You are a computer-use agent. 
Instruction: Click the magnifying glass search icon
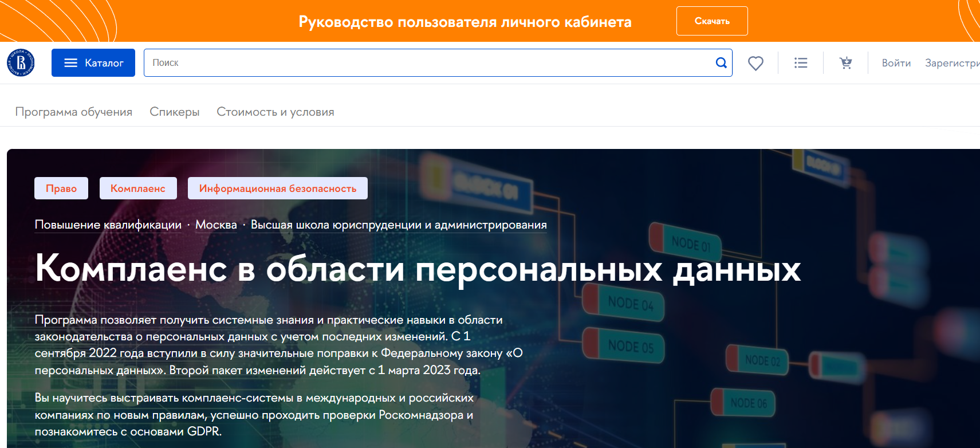[721, 62]
